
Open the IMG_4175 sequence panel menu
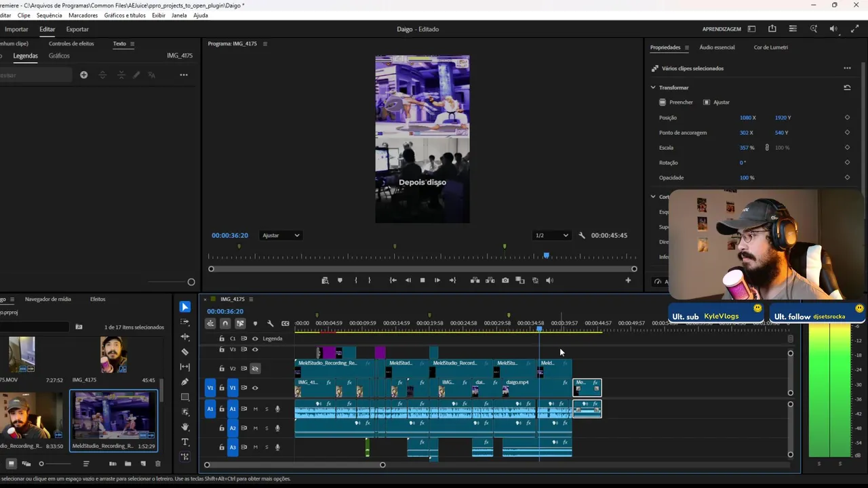point(251,299)
